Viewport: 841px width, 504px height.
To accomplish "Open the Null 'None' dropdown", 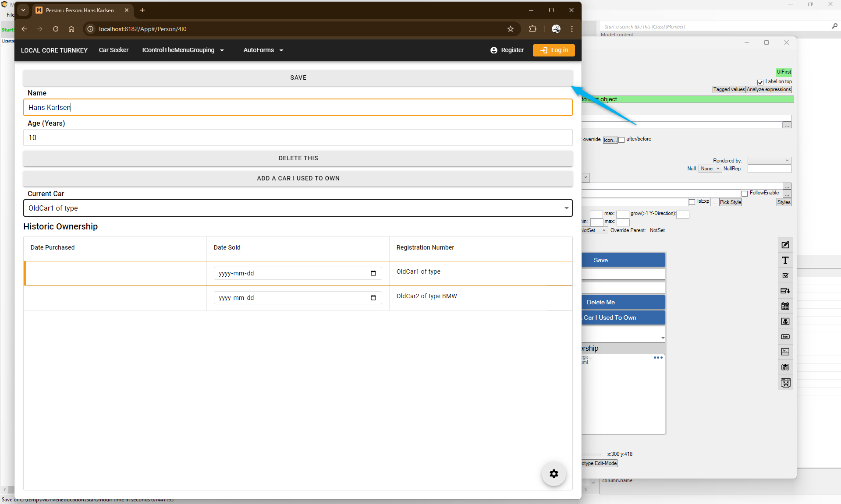I will coord(710,169).
